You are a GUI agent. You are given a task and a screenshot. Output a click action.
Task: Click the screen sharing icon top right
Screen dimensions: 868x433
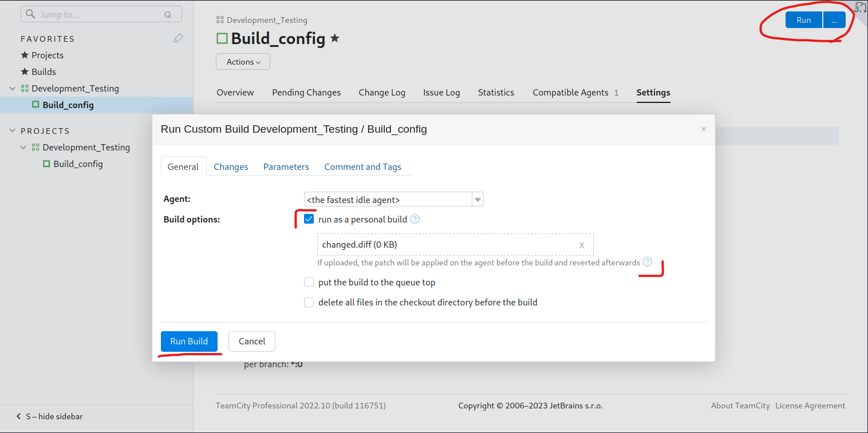pos(859,7)
